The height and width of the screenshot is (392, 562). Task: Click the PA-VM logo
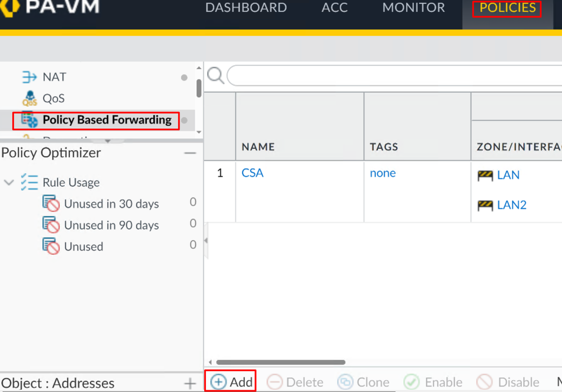(50, 7)
